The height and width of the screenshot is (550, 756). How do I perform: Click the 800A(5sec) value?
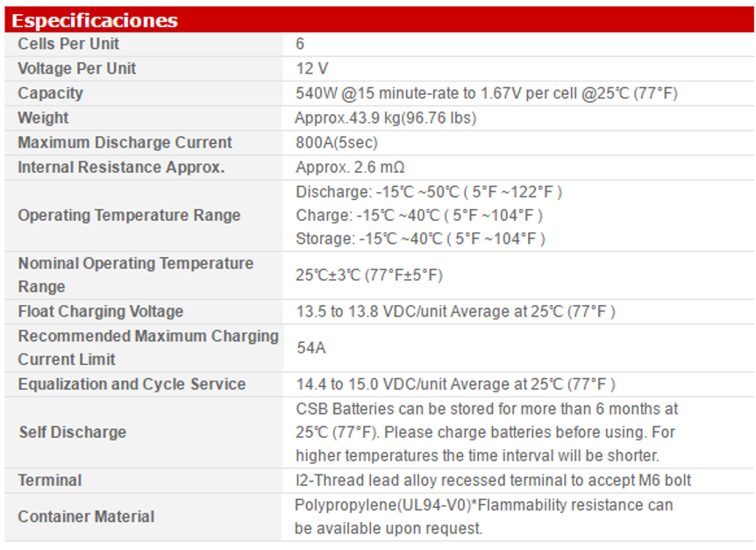tap(337, 143)
